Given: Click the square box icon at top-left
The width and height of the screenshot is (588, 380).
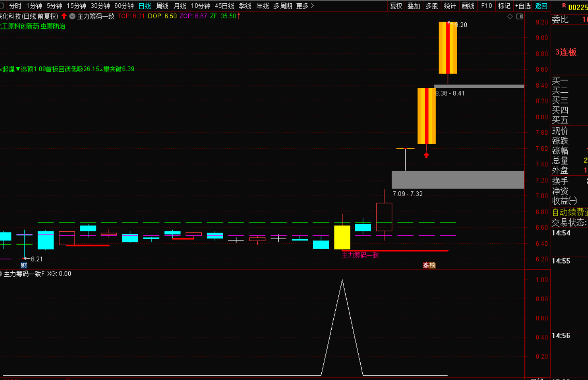Looking at the screenshot, I should (x=2, y=6).
